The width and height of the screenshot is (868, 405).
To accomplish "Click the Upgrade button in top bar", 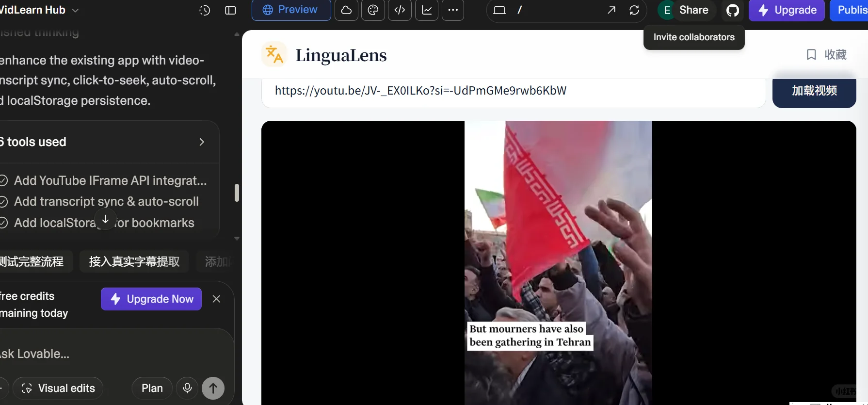I will (787, 10).
